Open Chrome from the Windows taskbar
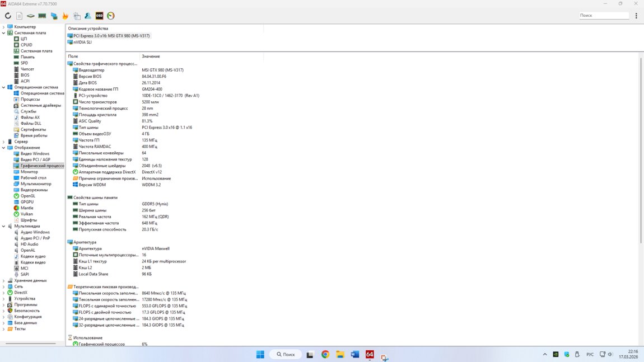This screenshot has height=362, width=644. (325, 354)
